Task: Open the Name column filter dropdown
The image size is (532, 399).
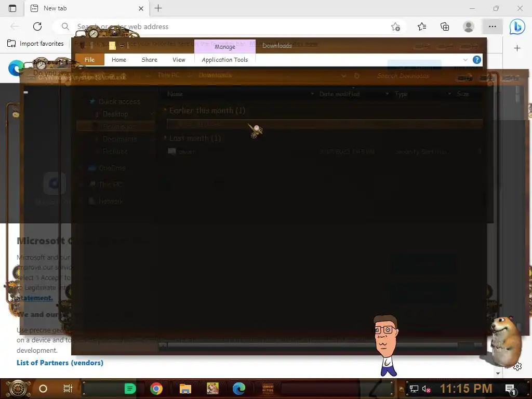Action: pos(312,94)
